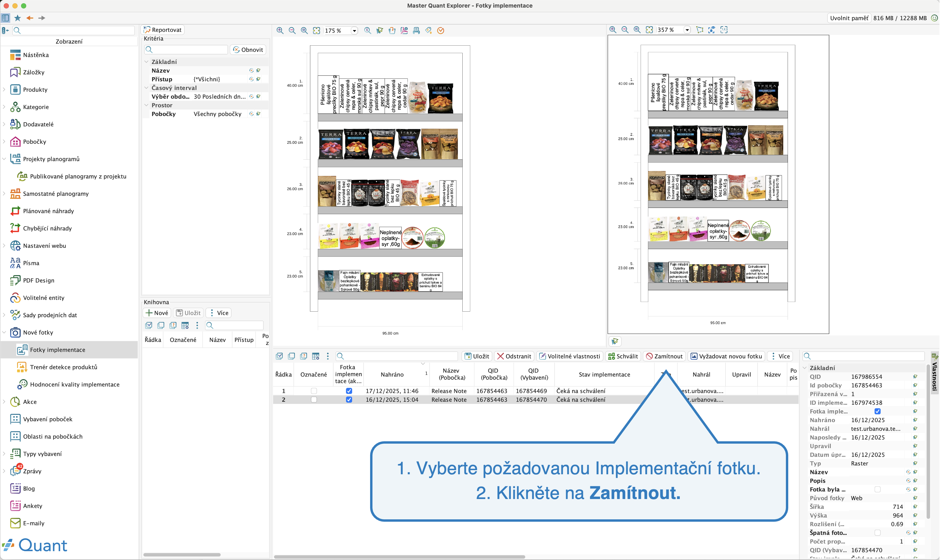Collapse the Prostor criteria section

pos(146,105)
